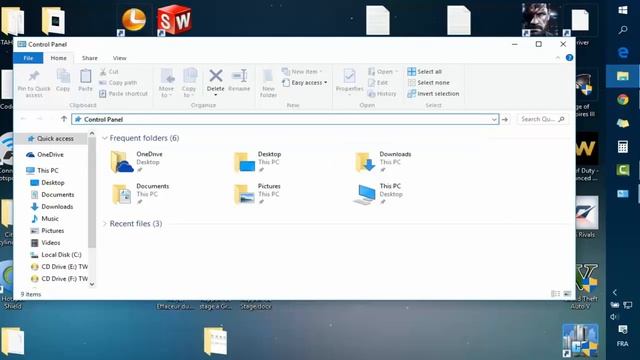Click the Paste icon in ribbon

(85, 76)
